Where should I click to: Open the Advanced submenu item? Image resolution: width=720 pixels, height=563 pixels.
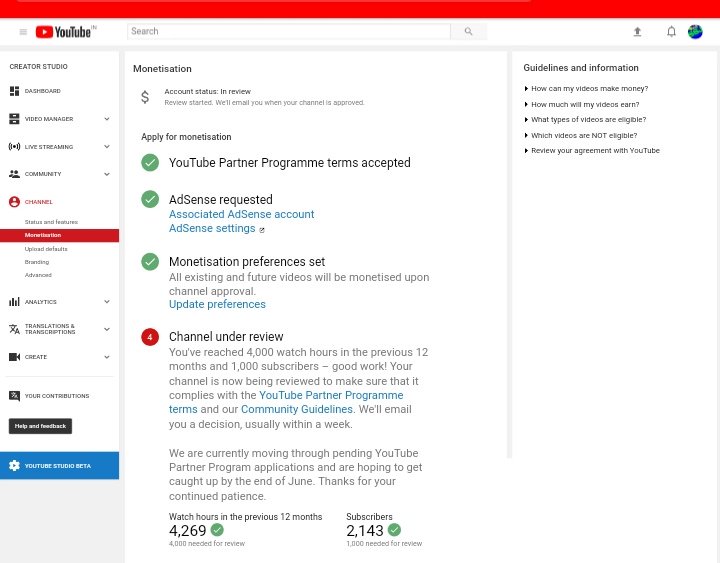point(38,275)
